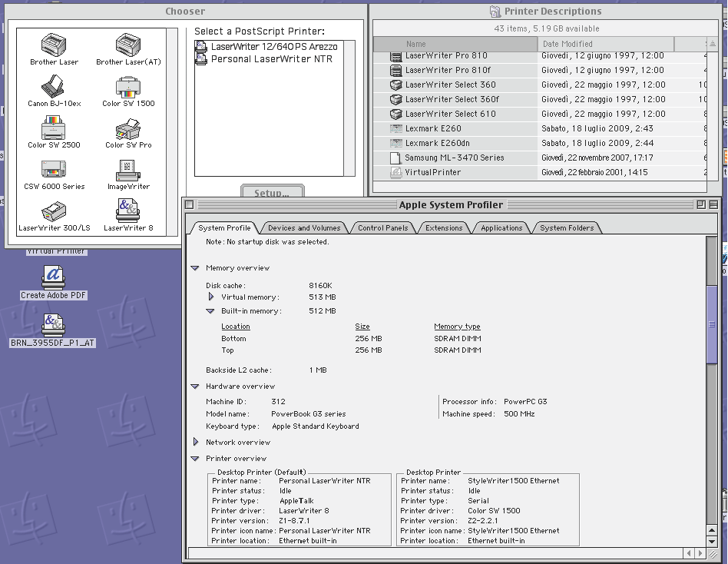Click the 'Apple Standard Keyboard' value
Viewport: 728px width, 564px height.
pos(316,426)
